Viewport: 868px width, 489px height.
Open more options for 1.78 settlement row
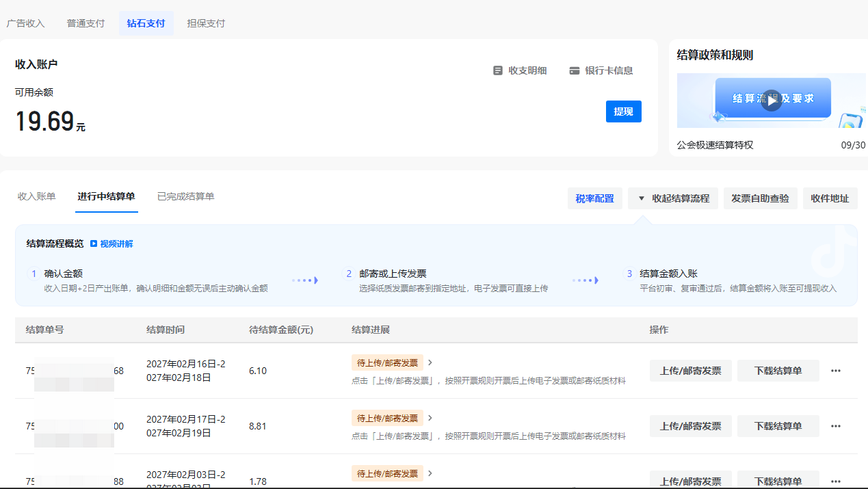(x=835, y=481)
